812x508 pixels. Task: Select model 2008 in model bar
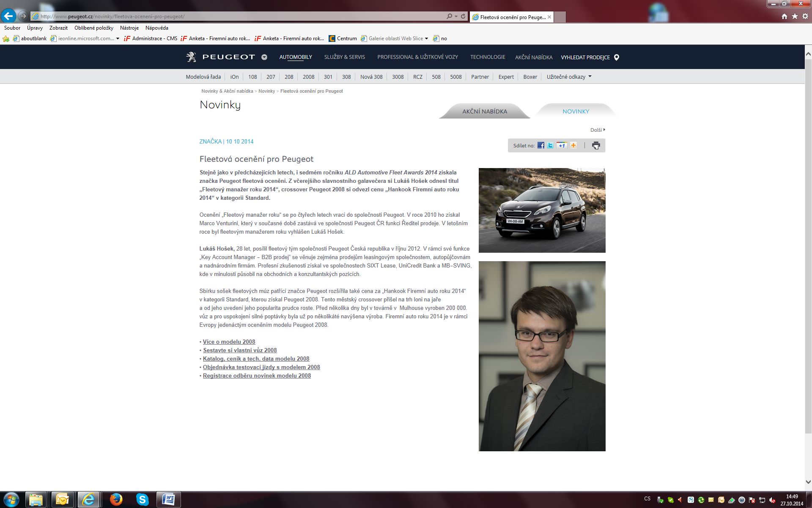coord(309,77)
